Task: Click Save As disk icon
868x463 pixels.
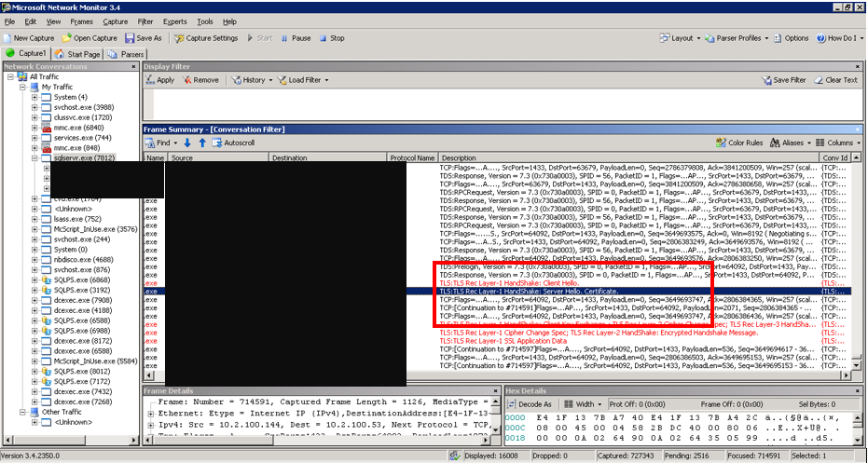Action: click(130, 38)
